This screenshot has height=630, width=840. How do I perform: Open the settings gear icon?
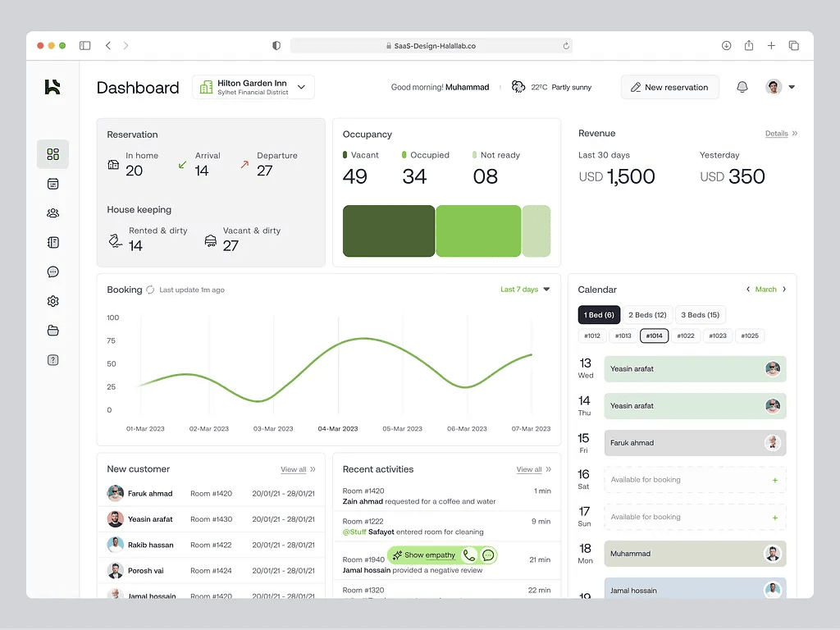coord(52,301)
